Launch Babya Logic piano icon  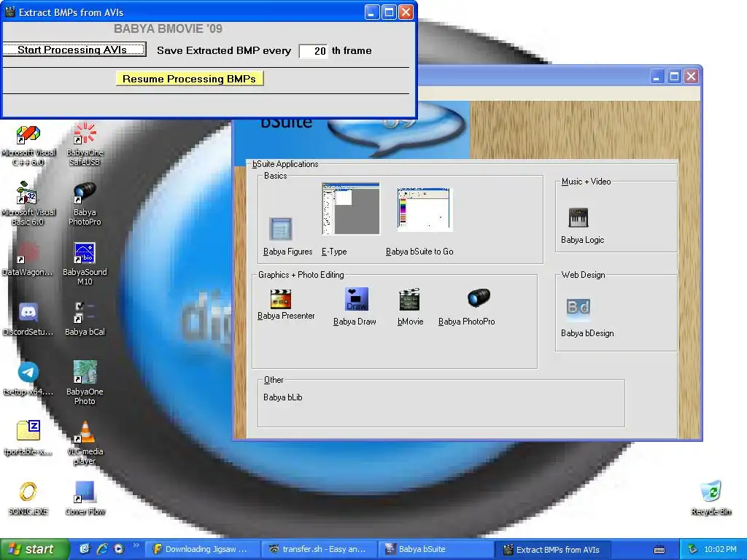pyautogui.click(x=578, y=218)
